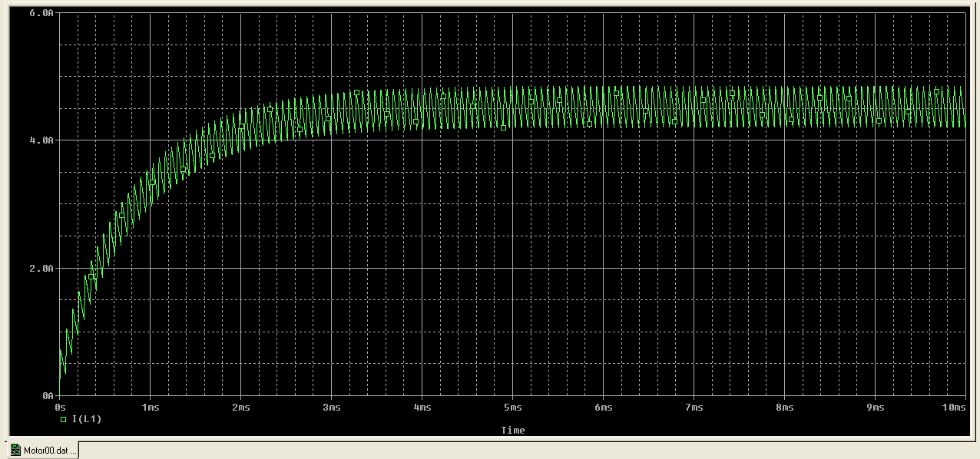Click the 3ms x-axis label
This screenshot has width=980, height=459.
click(x=331, y=408)
